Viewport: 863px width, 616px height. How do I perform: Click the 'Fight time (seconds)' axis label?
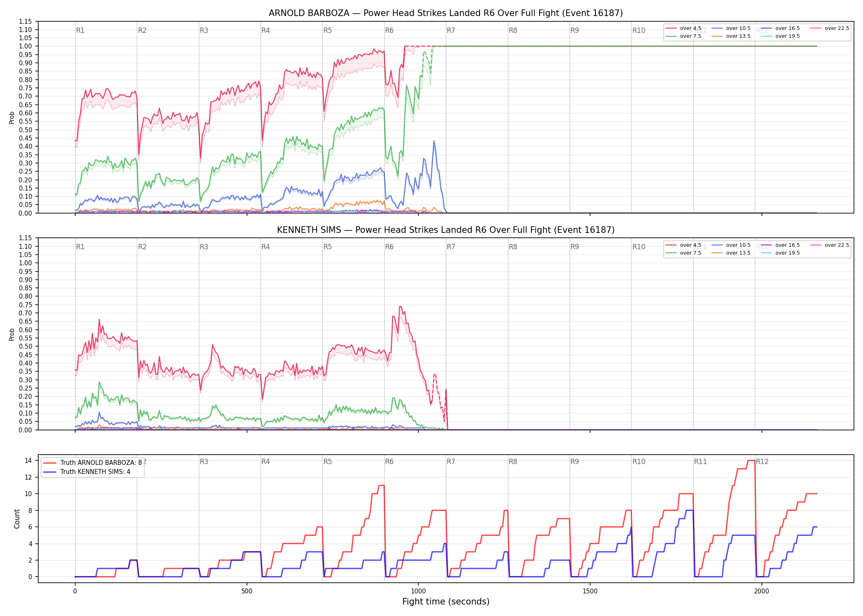446,602
